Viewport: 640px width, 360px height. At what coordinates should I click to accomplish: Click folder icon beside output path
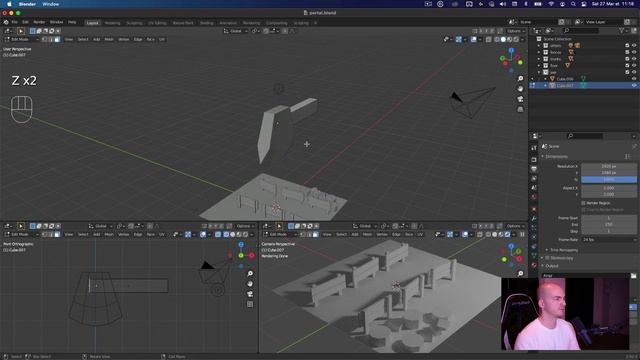[633, 276]
